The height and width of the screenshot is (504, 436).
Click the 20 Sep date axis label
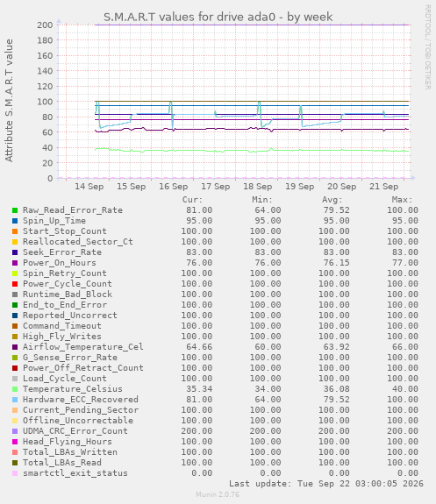(342, 187)
